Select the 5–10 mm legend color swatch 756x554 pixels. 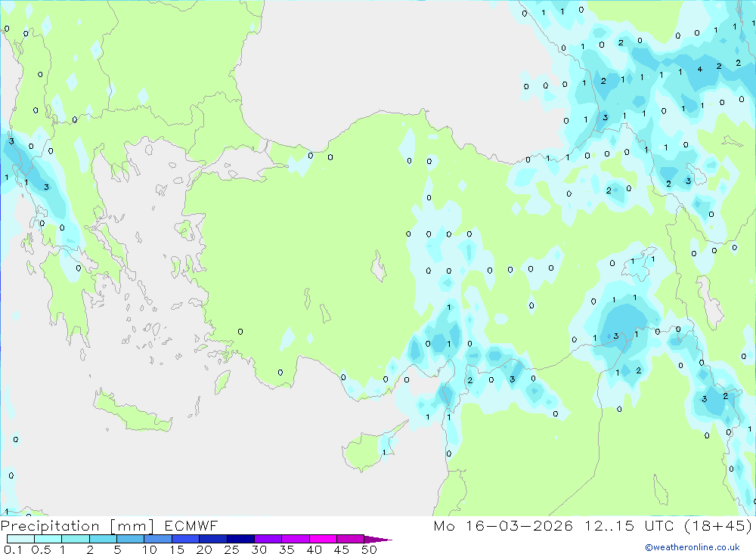pos(130,539)
